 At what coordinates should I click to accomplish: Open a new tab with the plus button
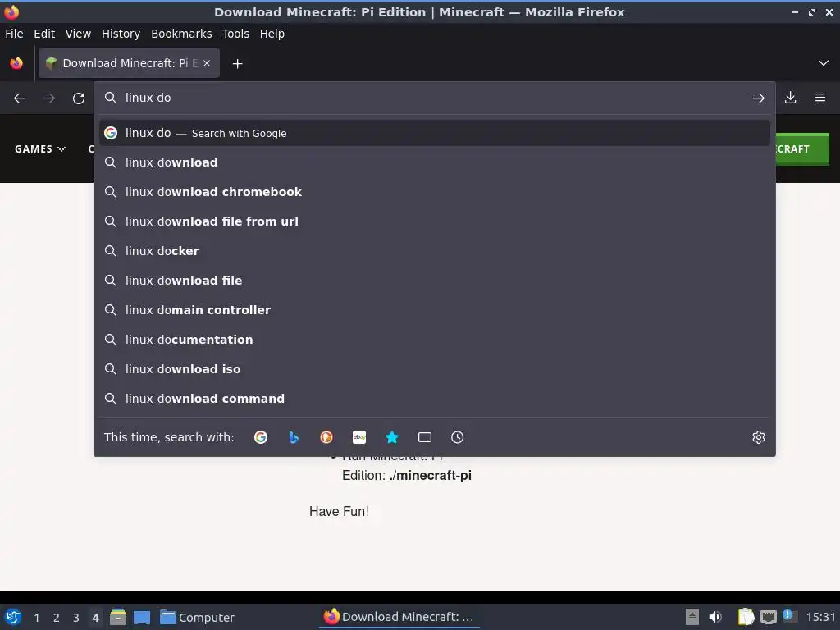(x=237, y=64)
